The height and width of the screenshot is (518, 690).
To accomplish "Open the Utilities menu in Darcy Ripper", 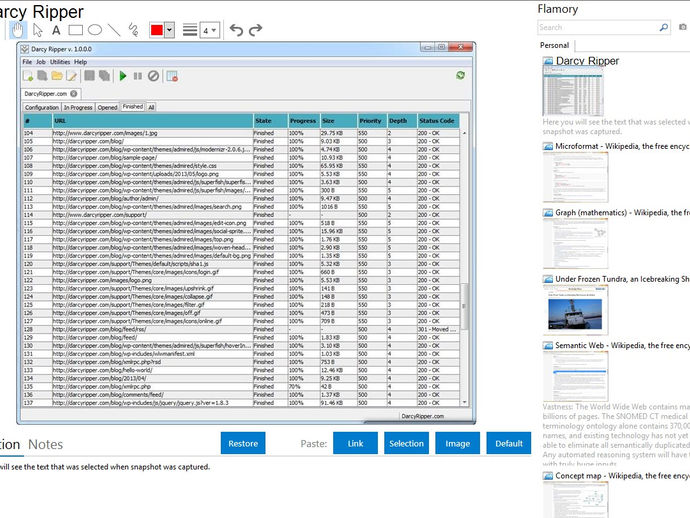I will (x=60, y=62).
